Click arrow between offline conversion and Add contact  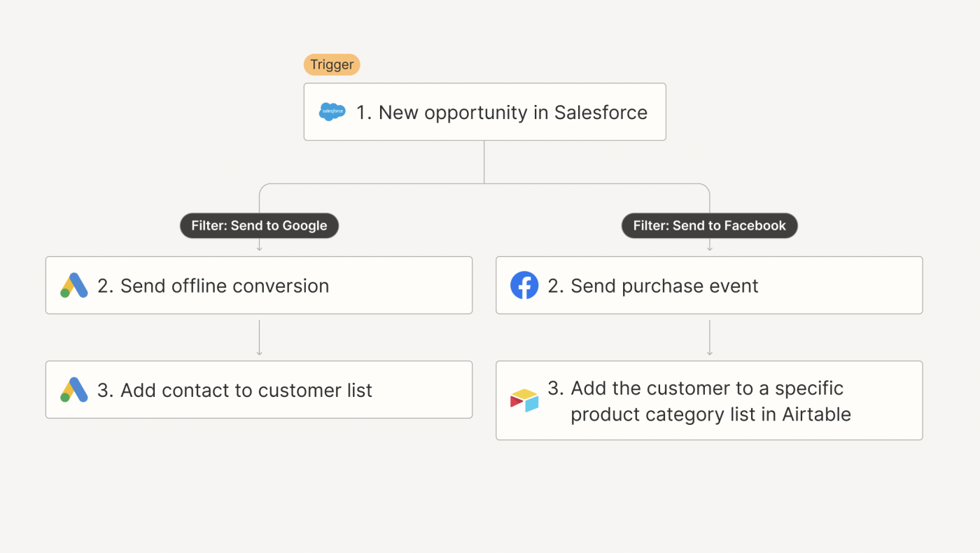(260, 337)
